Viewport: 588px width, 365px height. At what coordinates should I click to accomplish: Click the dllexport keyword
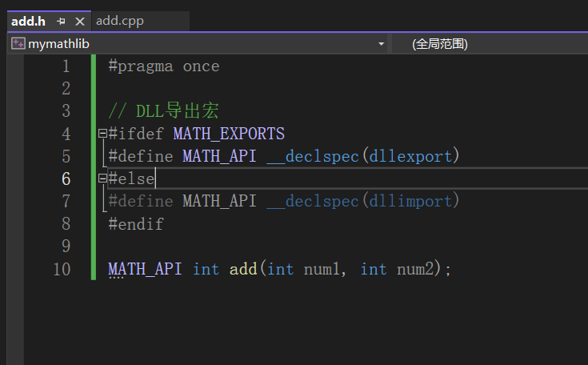410,156
